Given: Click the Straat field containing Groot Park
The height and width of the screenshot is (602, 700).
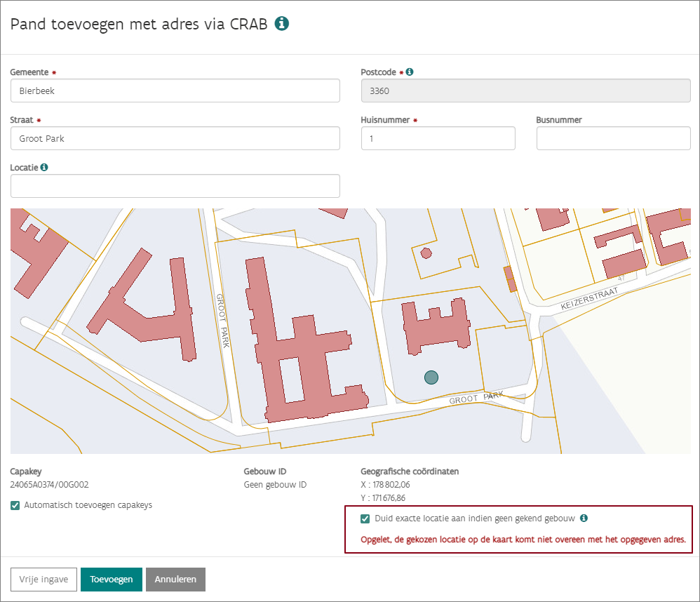Looking at the screenshot, I should (175, 138).
